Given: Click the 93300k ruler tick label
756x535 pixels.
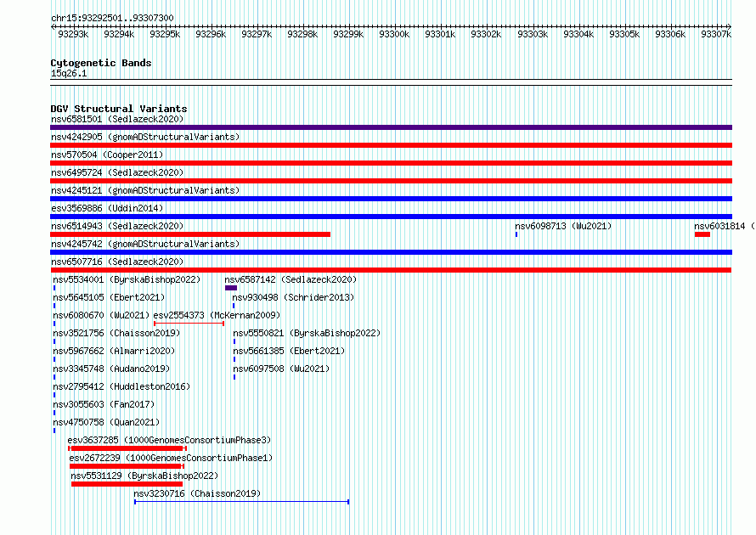Looking at the screenshot, I should [394, 34].
